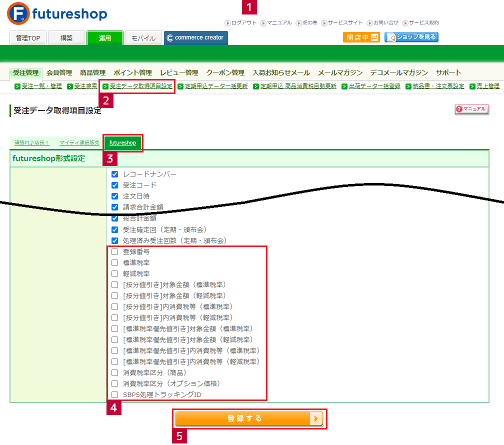Select the futureshop format tab
Viewport: 504px width, 445px height.
[123, 143]
